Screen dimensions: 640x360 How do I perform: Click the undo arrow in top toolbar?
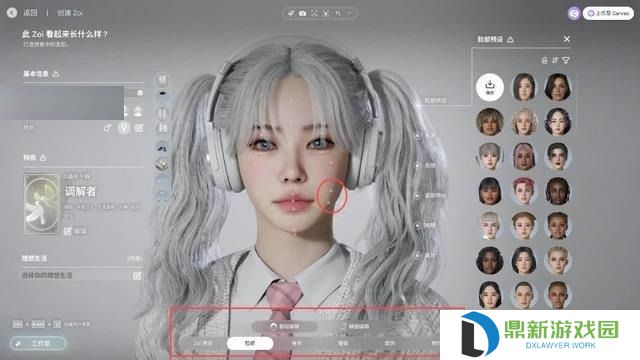(x=338, y=13)
